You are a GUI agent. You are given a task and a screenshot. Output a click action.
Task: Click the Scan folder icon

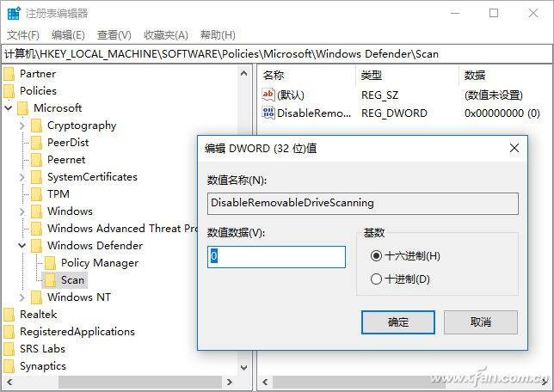[x=50, y=280]
